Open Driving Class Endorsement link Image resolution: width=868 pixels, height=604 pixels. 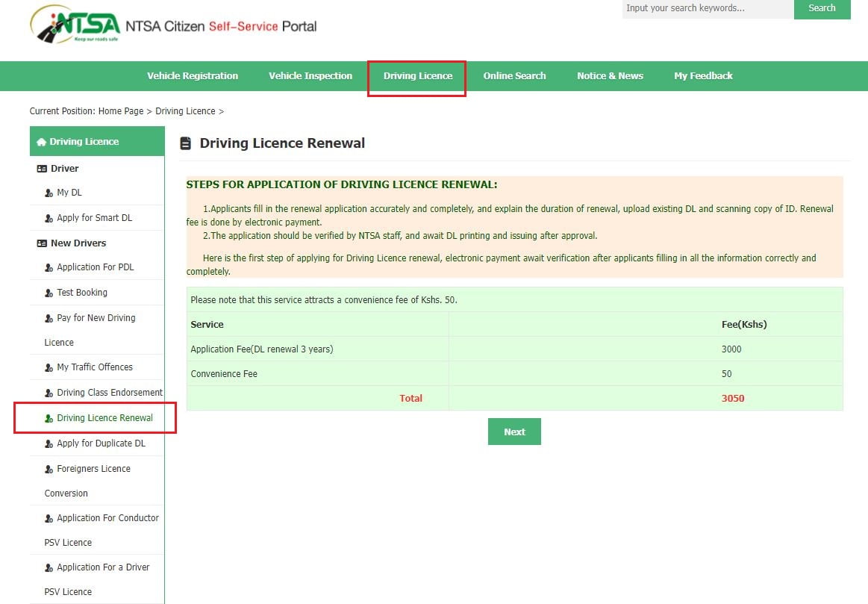tap(110, 393)
